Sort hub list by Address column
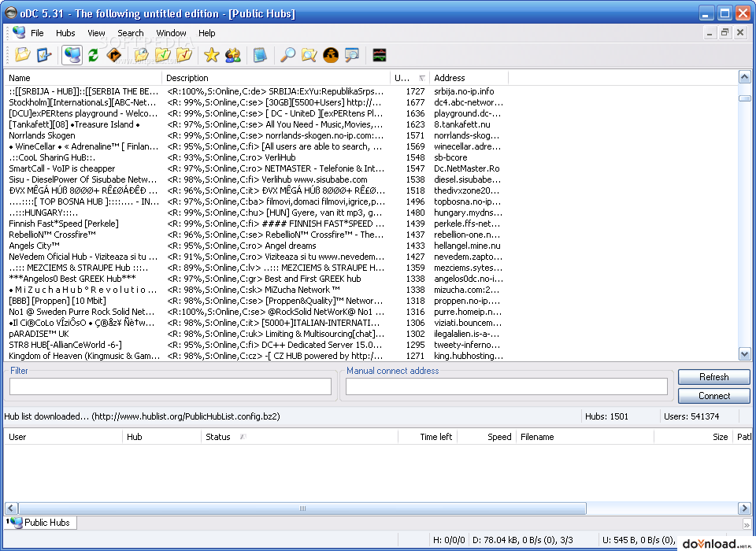This screenshot has width=756, height=551. pos(469,78)
